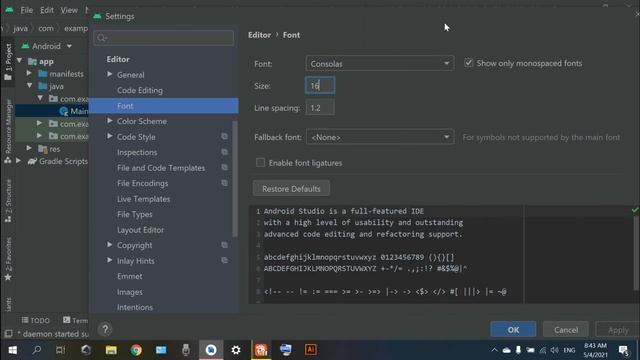Screen dimensions: 640x360
Task: Click the volume icon in system tray
Action: tap(554, 350)
